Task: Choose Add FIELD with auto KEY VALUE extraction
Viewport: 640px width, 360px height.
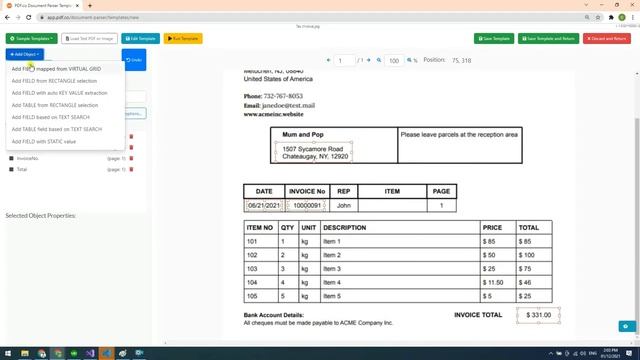Action: [x=60, y=93]
